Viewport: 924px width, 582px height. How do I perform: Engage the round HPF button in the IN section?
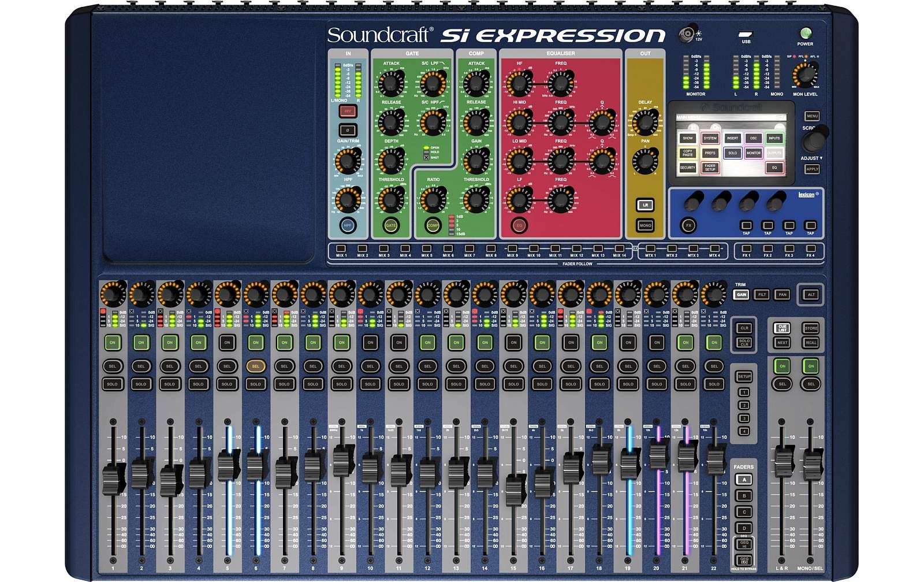pos(347,225)
